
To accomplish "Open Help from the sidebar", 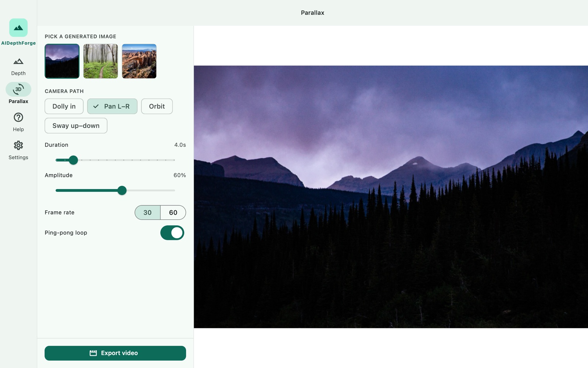I will (x=18, y=122).
